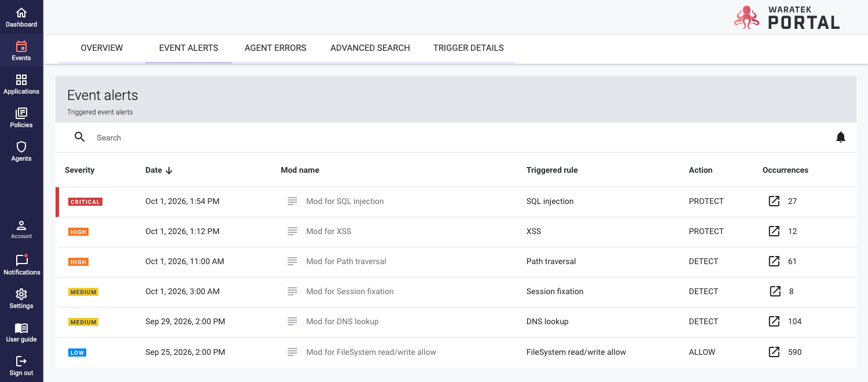The height and width of the screenshot is (382, 868).
Task: Click the date Oct 1, 2026, 1:54 PM
Action: pos(182,201)
